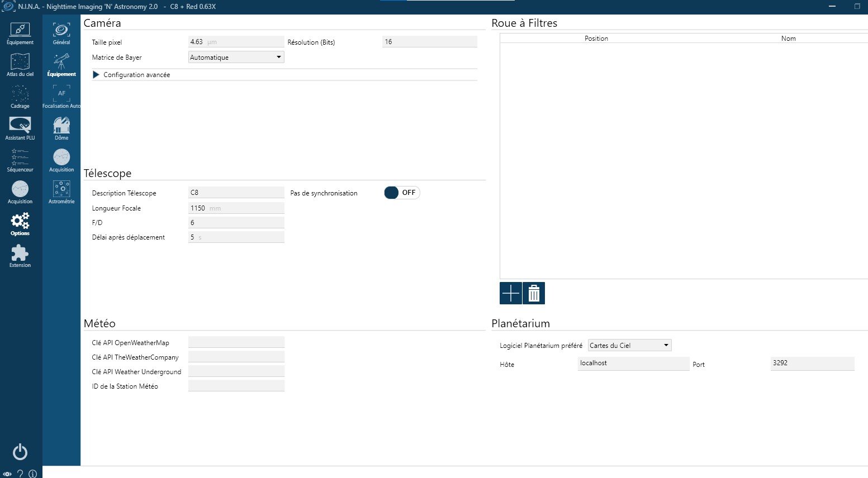
Task: Open the Séquenceur sequencer
Action: 20,161
